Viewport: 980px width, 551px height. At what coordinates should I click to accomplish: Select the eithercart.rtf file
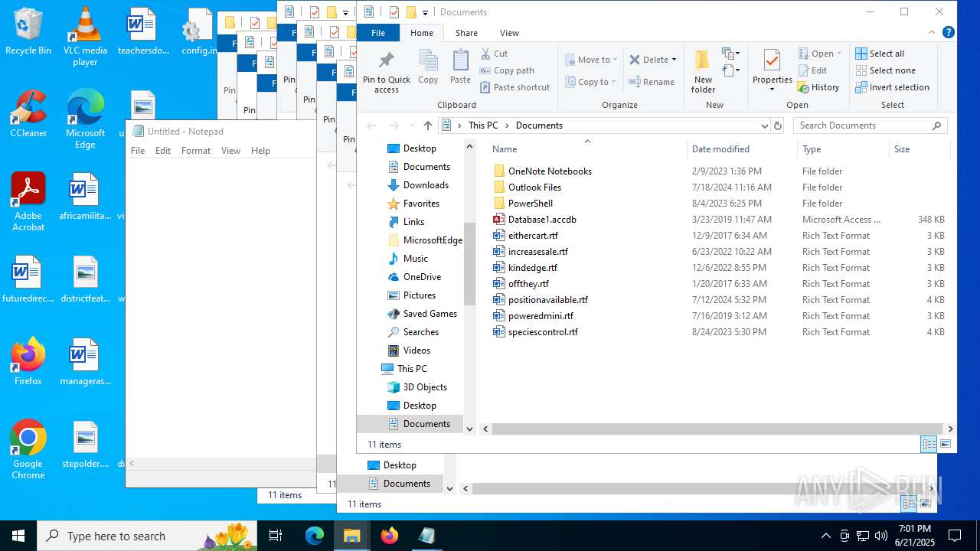tap(533, 236)
